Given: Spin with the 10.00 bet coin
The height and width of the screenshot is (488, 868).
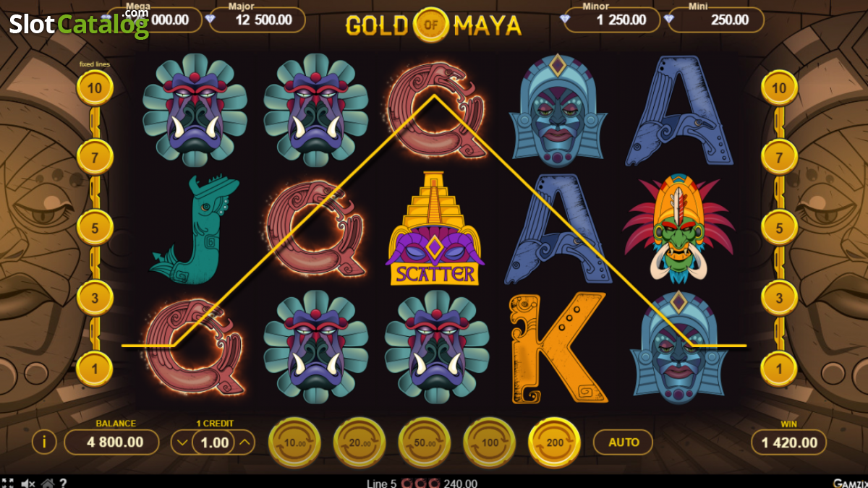Looking at the screenshot, I should 294,442.
